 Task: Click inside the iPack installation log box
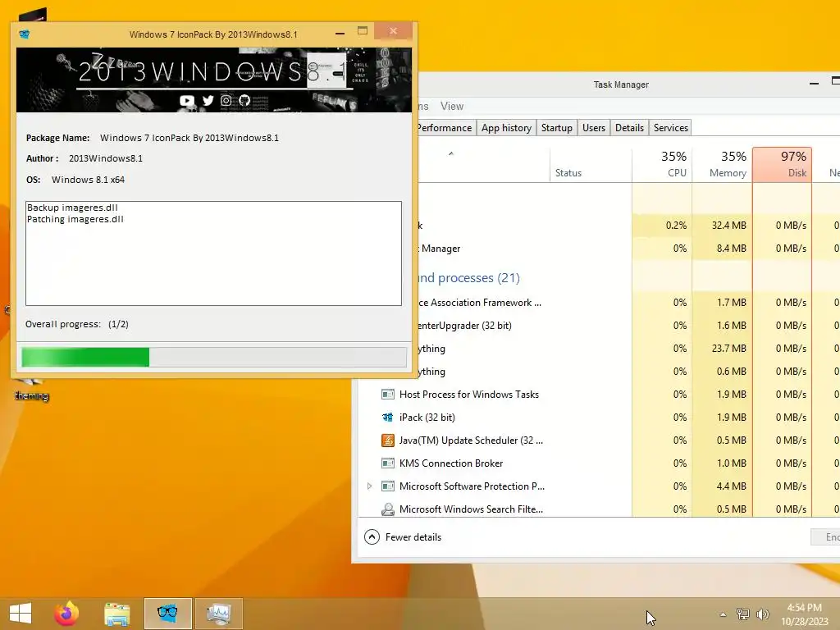(x=213, y=253)
